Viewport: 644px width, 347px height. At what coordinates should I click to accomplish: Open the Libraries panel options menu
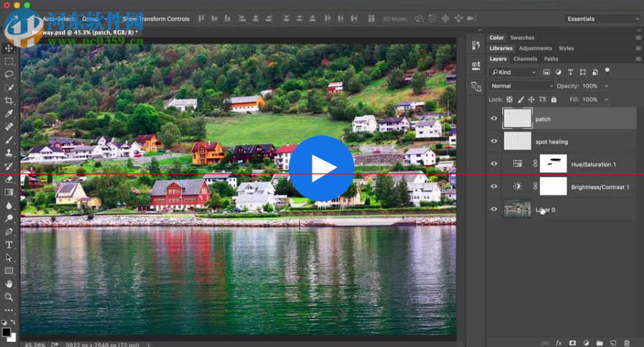point(638,48)
